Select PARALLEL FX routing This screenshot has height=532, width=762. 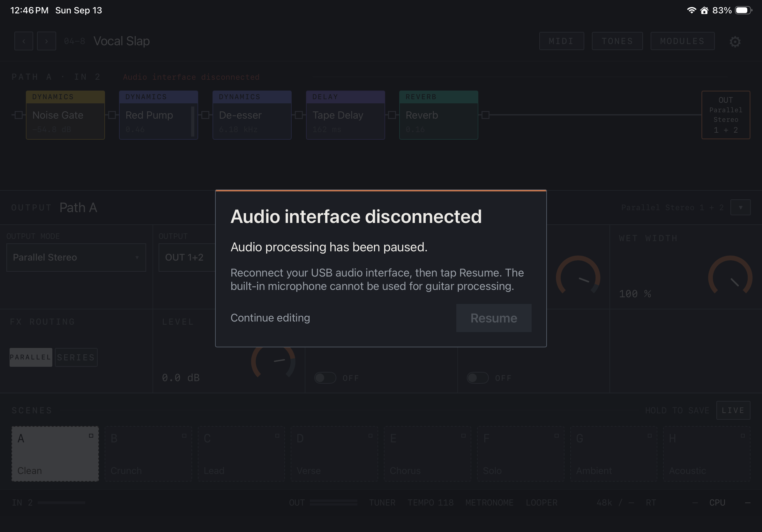31,357
